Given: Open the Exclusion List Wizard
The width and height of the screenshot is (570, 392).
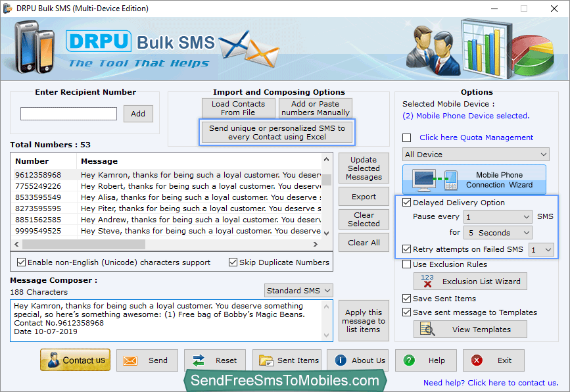Looking at the screenshot, I should tap(470, 281).
